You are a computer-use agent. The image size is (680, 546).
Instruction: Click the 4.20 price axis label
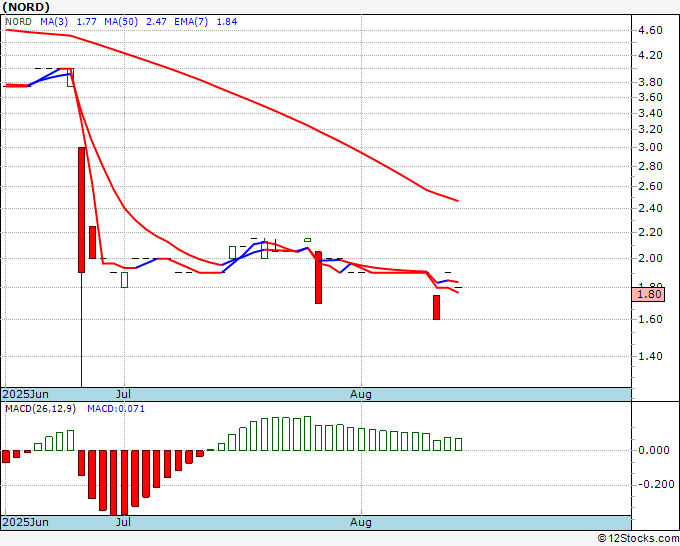(651, 55)
